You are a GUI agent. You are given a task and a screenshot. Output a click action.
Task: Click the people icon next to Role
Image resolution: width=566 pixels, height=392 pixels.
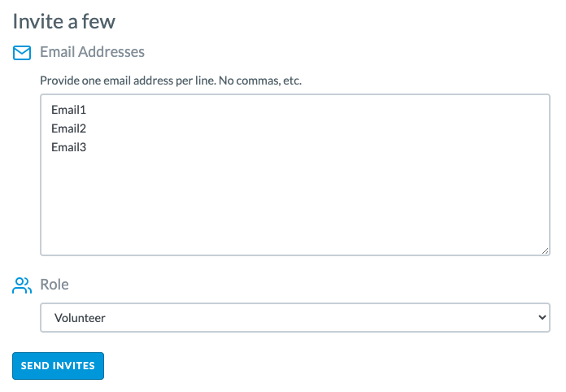coord(22,285)
